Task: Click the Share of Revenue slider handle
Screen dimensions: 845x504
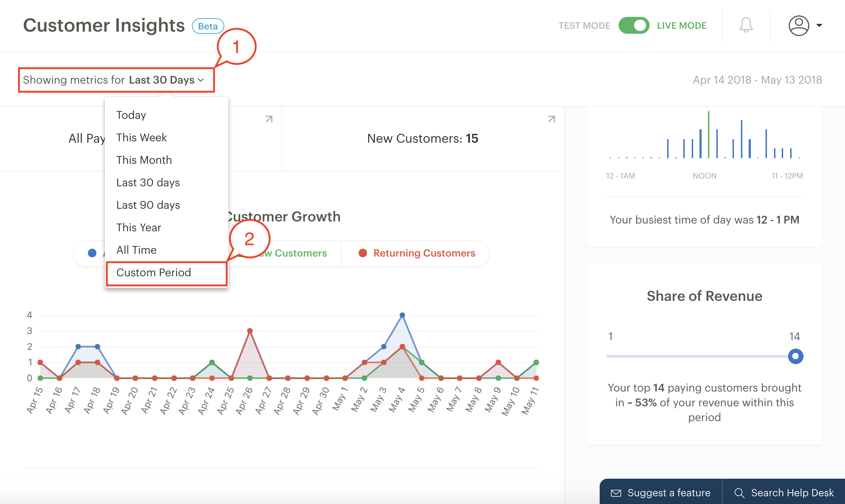Action: (796, 356)
